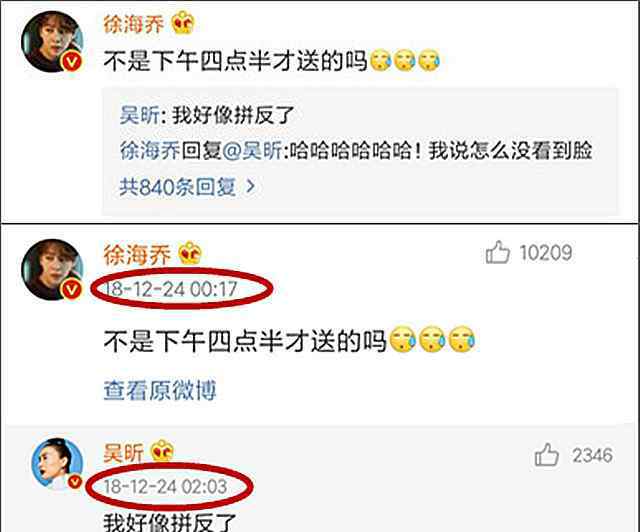Open 吴昕 username in quoted reply

(x=139, y=115)
